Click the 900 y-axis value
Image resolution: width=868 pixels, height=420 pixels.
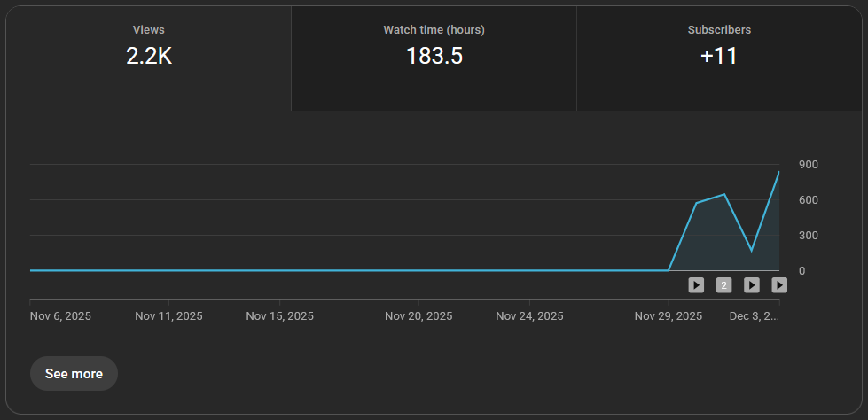coord(809,165)
